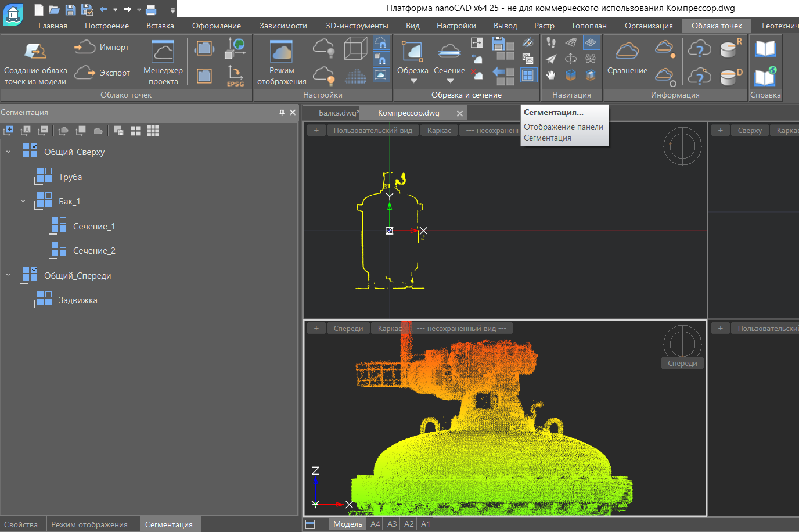Click the paper plane fly navigation icon

click(551, 59)
